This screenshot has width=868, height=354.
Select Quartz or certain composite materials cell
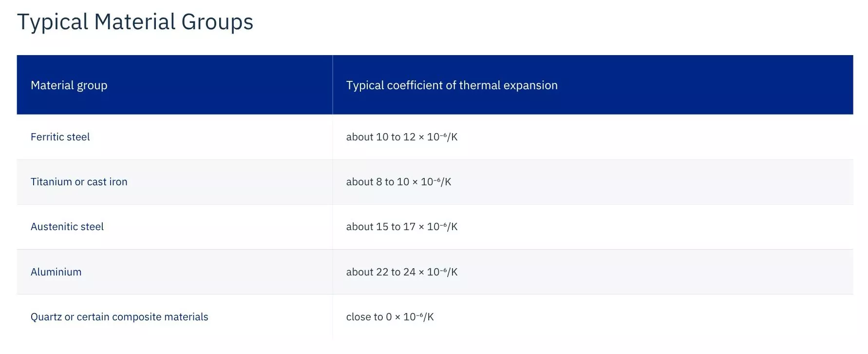tap(174, 317)
